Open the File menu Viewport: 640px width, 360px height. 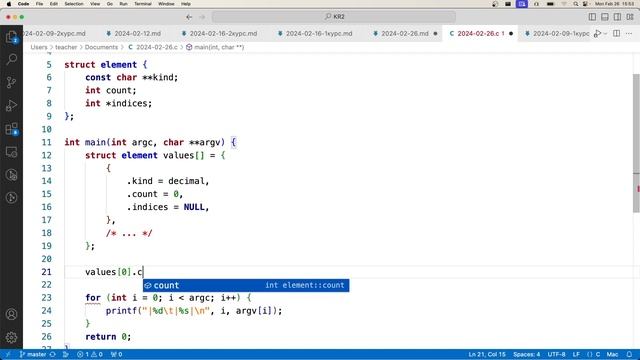(x=39, y=4)
